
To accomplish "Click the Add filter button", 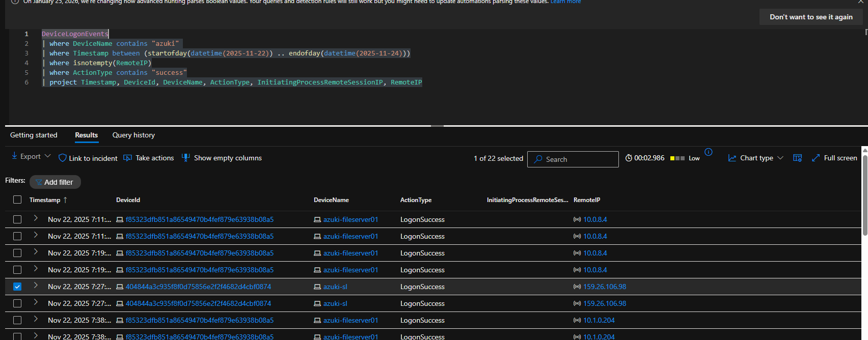I will (x=55, y=182).
